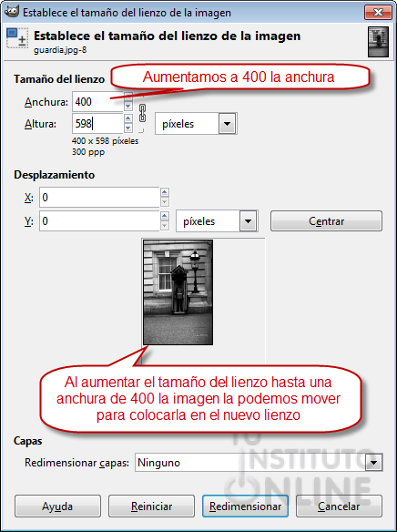Open the offset píxeles unit dropdown
Image resolution: width=397 pixels, height=532 pixels.
(217, 221)
